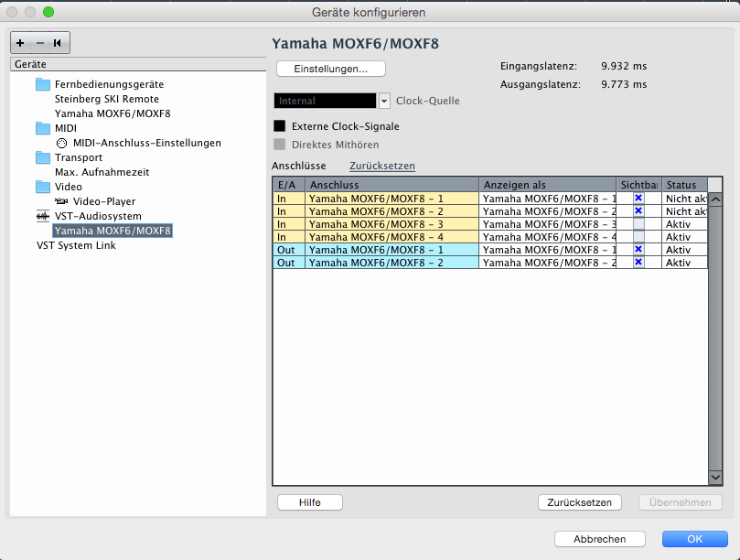This screenshot has height=560, width=740.
Task: Click the reset-to-start arrow icon
Action: (x=58, y=43)
